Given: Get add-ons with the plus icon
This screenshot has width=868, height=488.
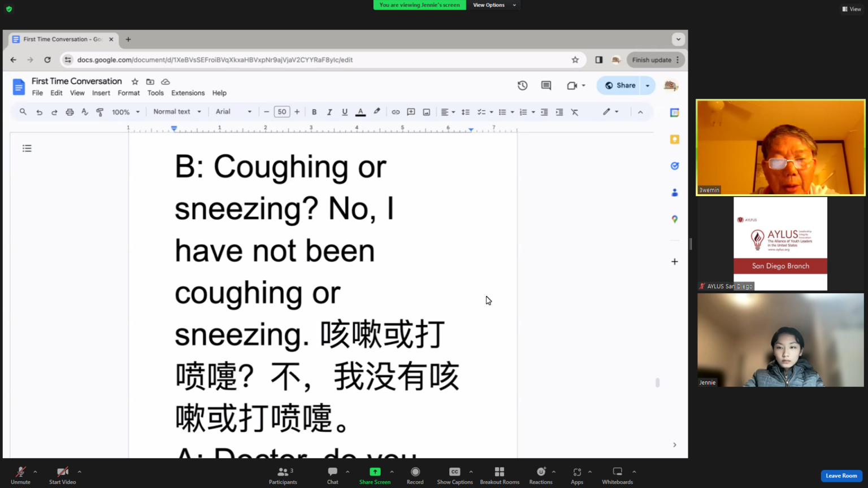Looking at the screenshot, I should (674, 262).
